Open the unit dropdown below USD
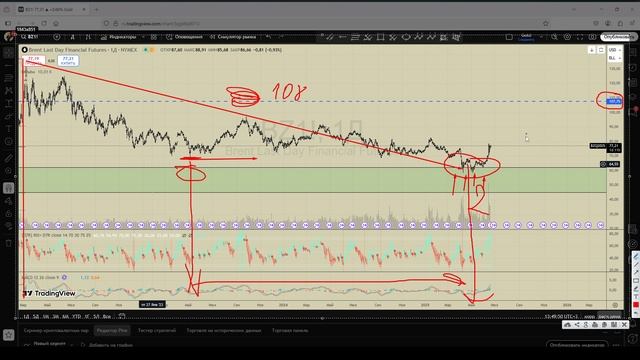 click(x=615, y=58)
